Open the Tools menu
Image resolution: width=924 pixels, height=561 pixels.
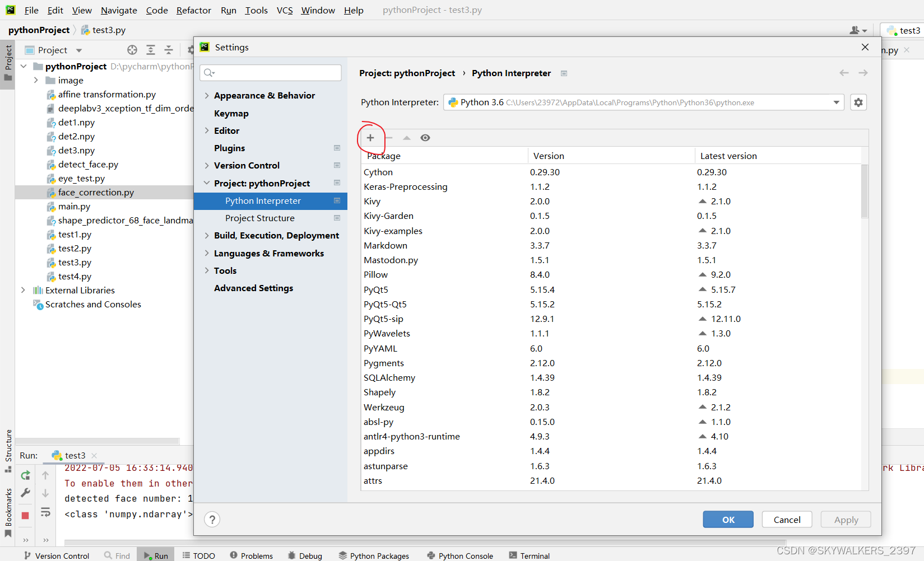[256, 10]
